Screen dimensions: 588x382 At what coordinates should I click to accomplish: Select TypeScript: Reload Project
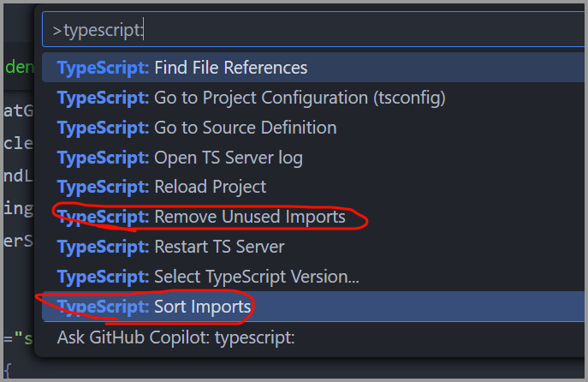pos(312,187)
